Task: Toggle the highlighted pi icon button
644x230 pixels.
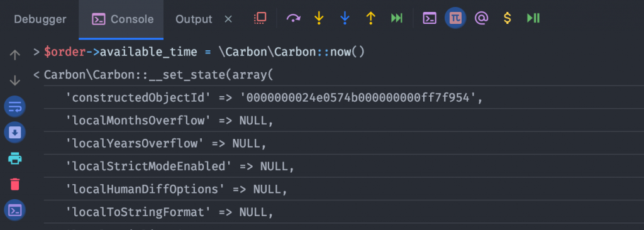Action: [x=455, y=18]
